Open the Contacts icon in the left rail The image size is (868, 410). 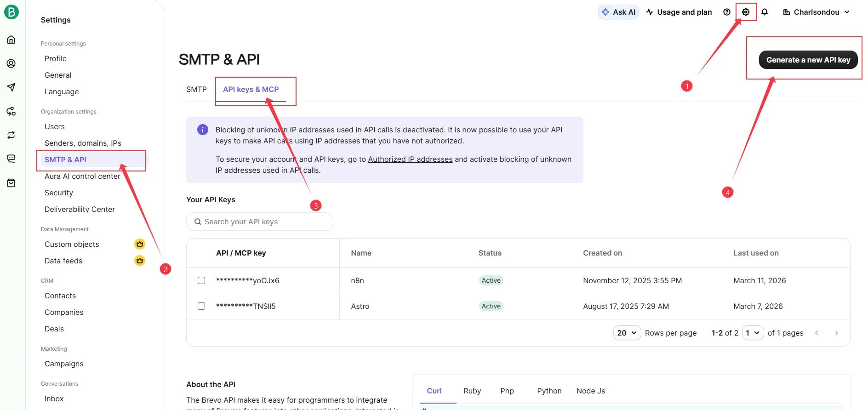[x=11, y=63]
